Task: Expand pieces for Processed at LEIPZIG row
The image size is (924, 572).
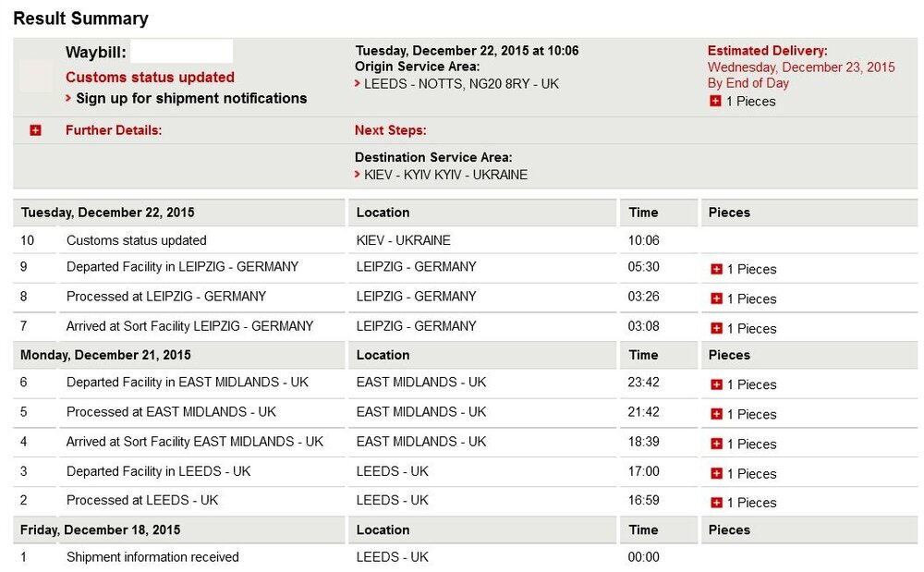Action: click(x=715, y=298)
